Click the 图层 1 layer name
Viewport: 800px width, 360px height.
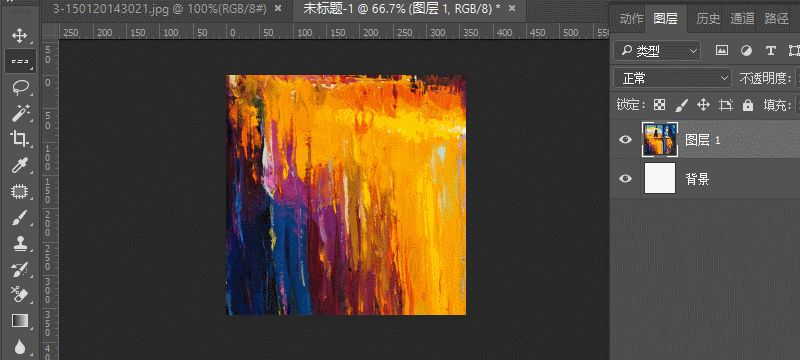click(702, 140)
